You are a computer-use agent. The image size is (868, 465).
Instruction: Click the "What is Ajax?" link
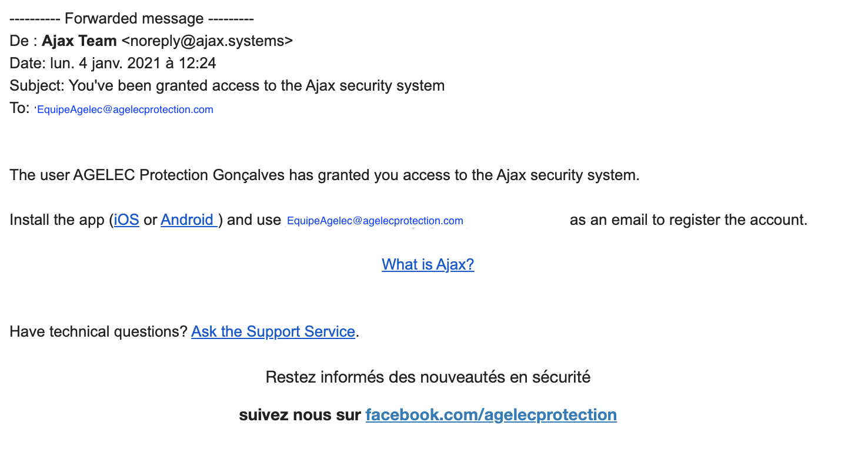point(428,265)
